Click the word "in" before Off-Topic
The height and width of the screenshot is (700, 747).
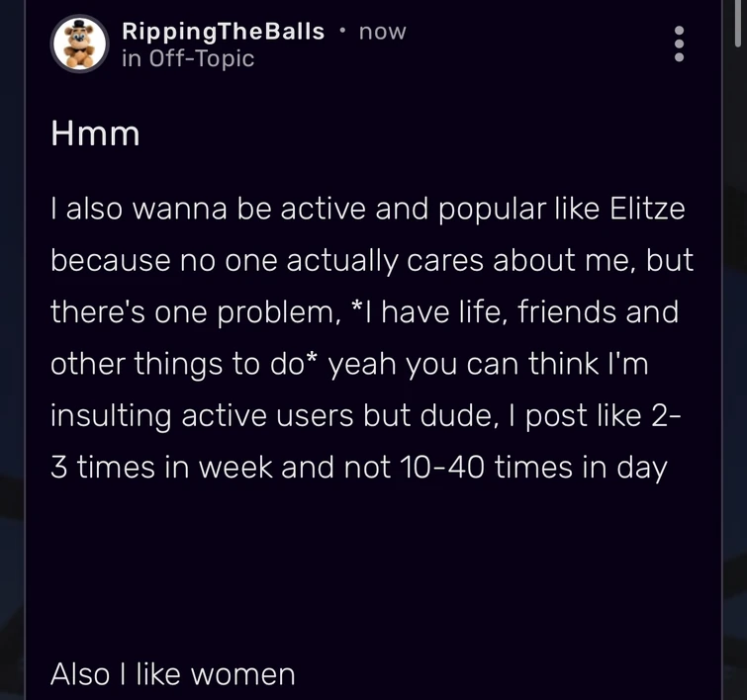coord(131,58)
